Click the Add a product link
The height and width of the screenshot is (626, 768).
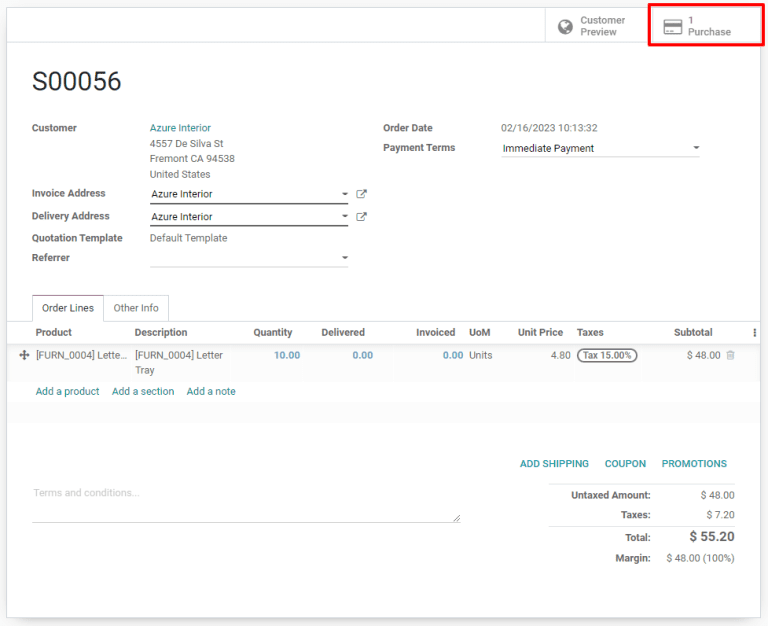coord(67,391)
